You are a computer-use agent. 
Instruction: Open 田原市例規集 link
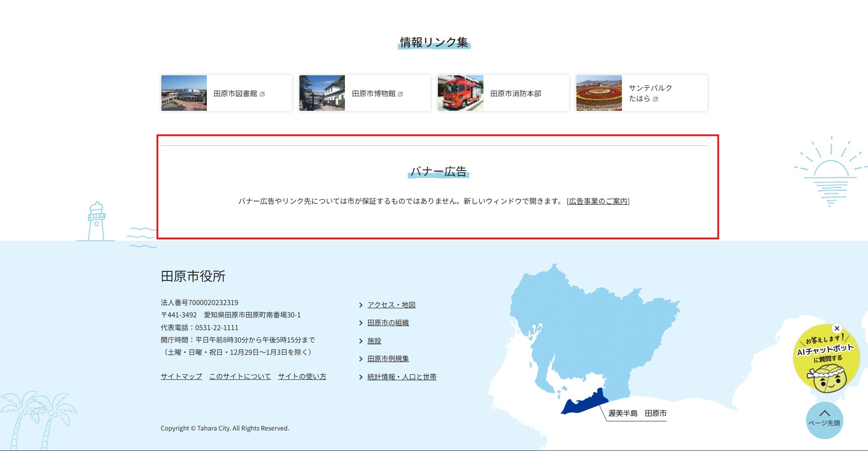[x=388, y=358]
